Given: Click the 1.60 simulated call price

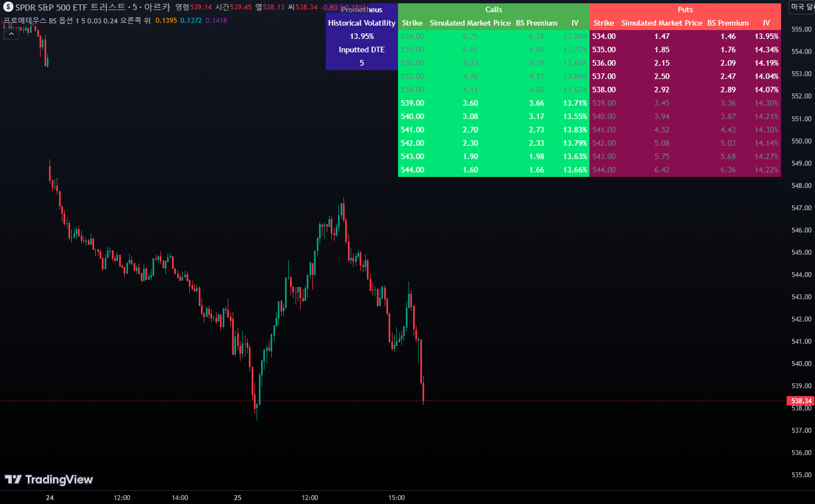Looking at the screenshot, I should point(470,170).
